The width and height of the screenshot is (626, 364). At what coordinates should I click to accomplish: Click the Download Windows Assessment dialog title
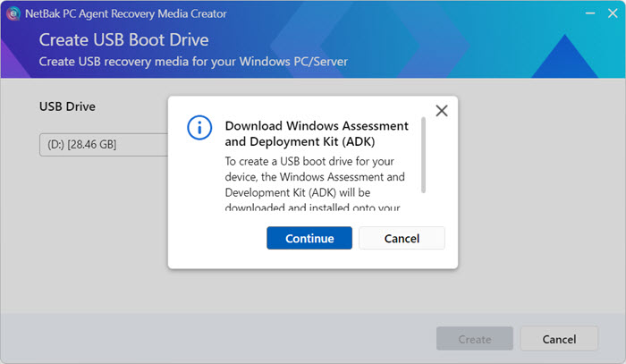click(x=317, y=134)
